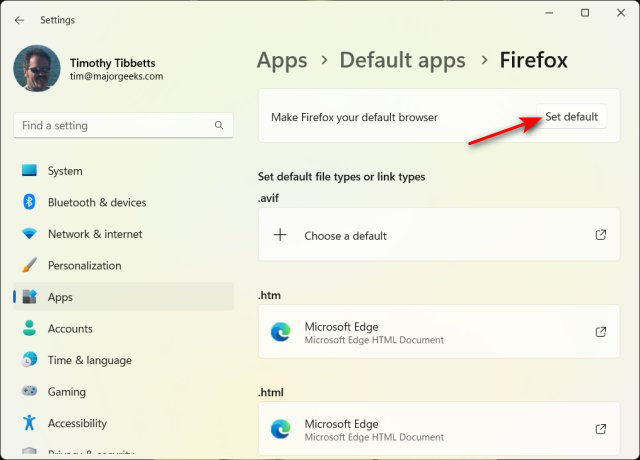Click the Find a setting search box
The height and width of the screenshot is (460, 640).
tap(123, 125)
